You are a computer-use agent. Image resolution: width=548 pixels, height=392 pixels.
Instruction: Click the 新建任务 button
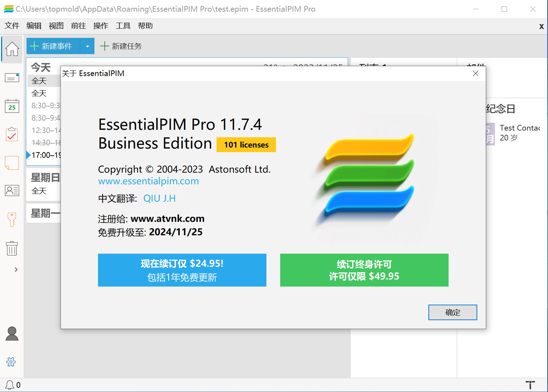(x=121, y=46)
